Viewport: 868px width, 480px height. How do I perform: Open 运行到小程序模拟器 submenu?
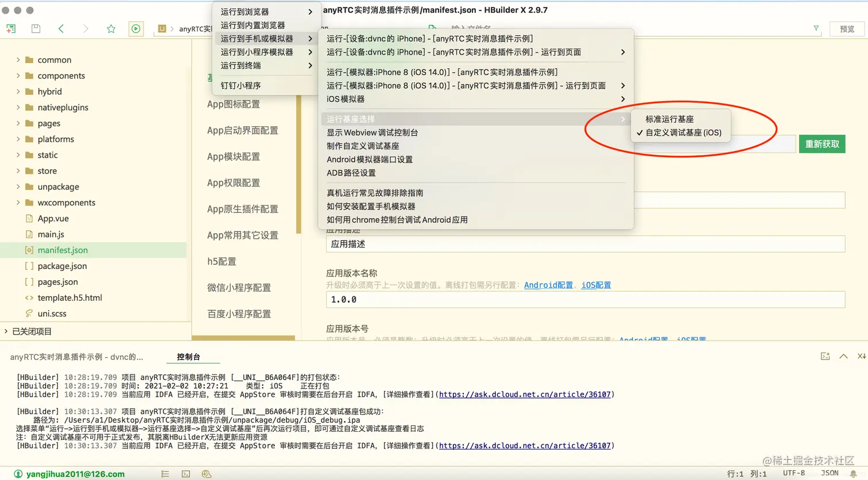(265, 52)
